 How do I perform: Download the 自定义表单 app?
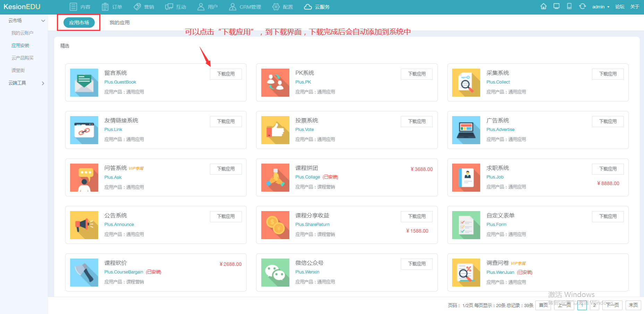pyautogui.click(x=608, y=216)
